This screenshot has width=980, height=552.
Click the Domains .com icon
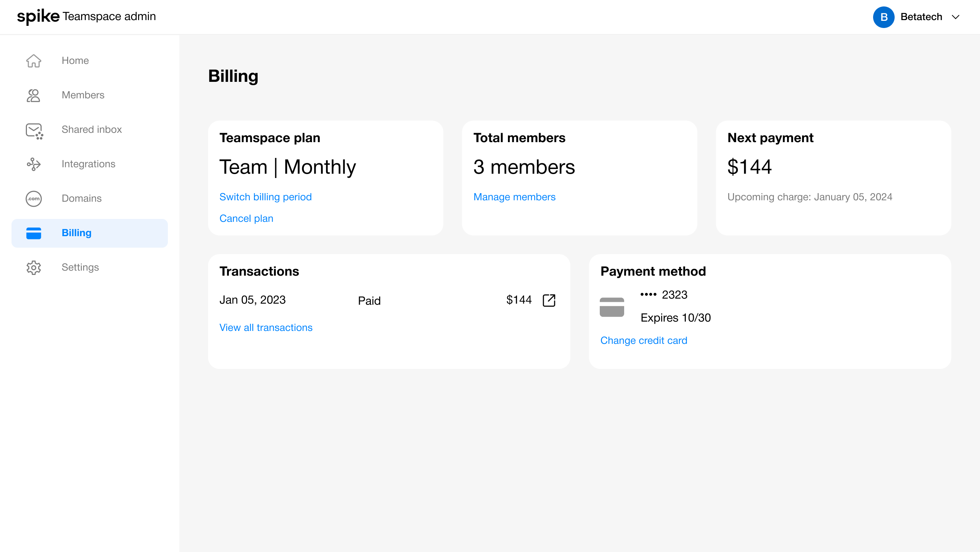[x=33, y=199]
